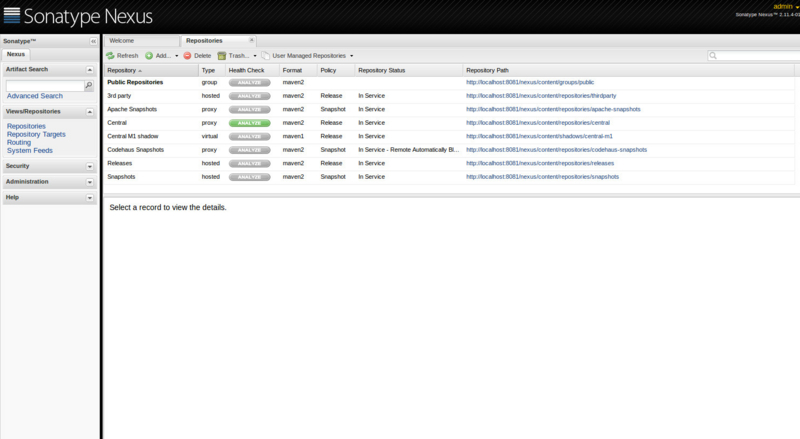Click the Trash bin icon

pyautogui.click(x=222, y=56)
